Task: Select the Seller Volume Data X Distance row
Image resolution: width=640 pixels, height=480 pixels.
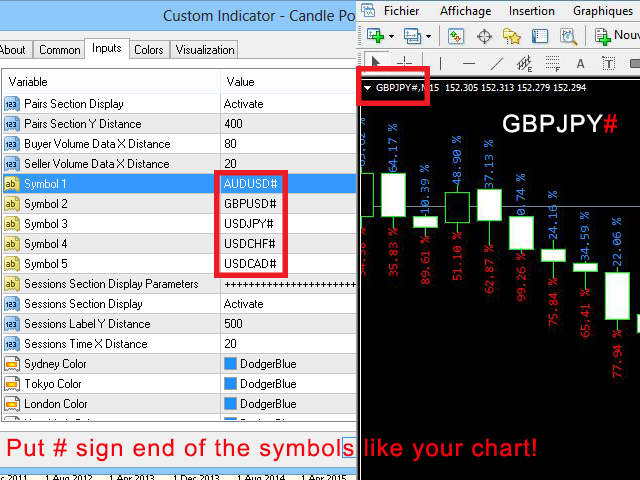Action: (x=180, y=164)
